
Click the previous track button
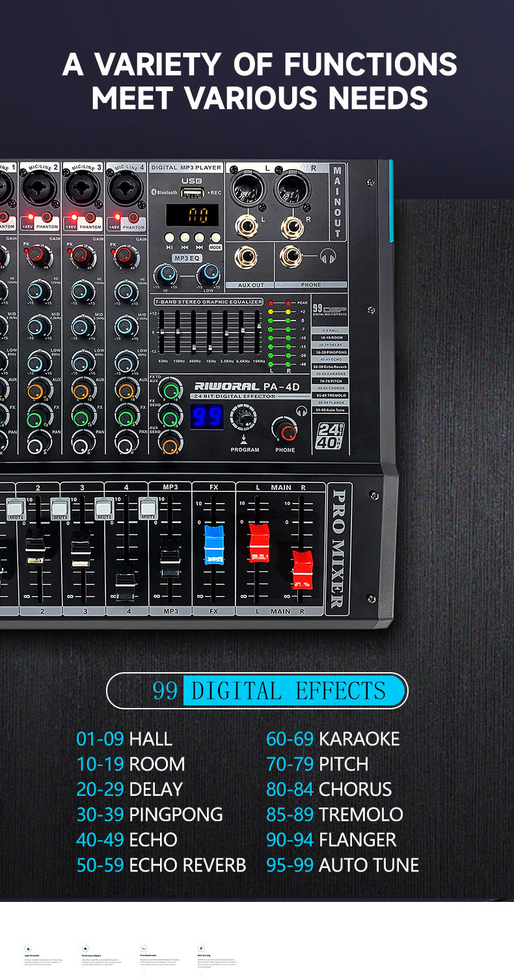click(x=184, y=238)
